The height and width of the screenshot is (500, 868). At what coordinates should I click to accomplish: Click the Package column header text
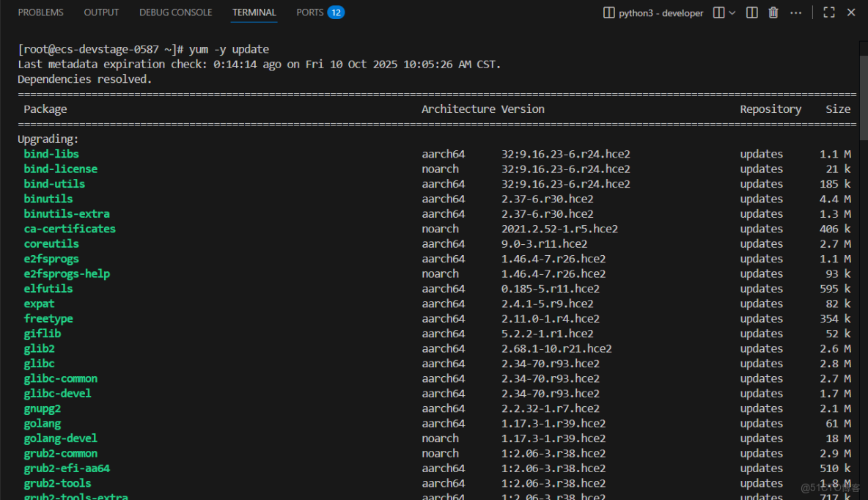coord(45,109)
